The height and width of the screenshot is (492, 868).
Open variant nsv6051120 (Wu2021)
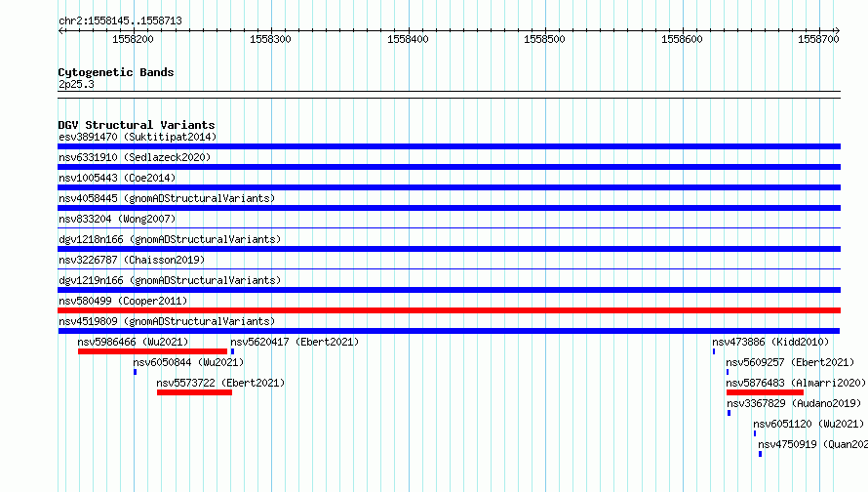809,424
